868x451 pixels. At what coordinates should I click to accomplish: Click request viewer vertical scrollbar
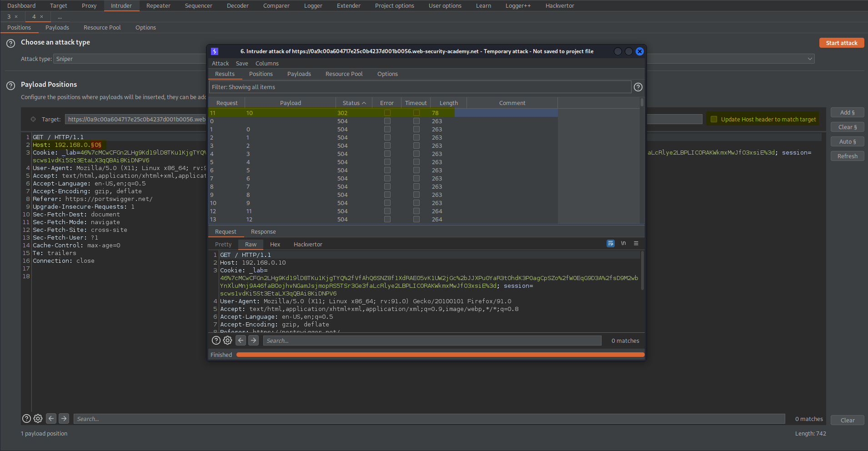pyautogui.click(x=642, y=271)
